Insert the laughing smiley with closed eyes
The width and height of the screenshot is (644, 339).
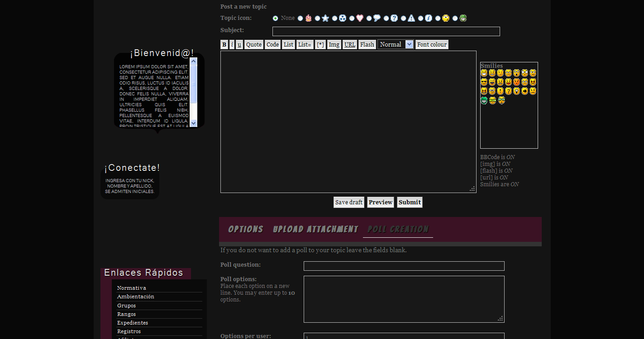(x=492, y=82)
